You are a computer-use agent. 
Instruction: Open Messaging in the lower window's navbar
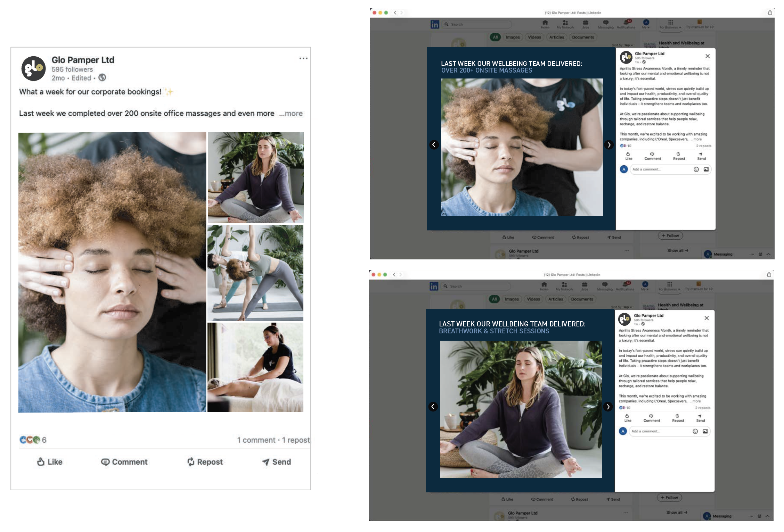pos(605,286)
